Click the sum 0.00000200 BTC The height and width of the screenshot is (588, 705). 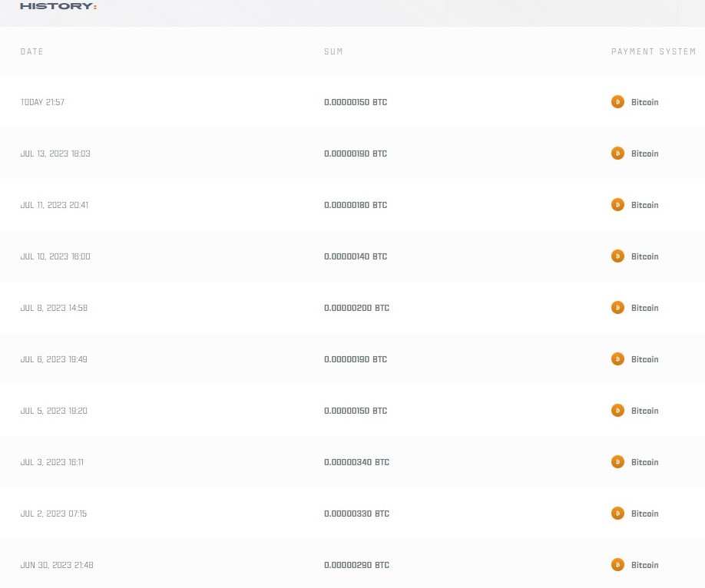click(x=357, y=308)
